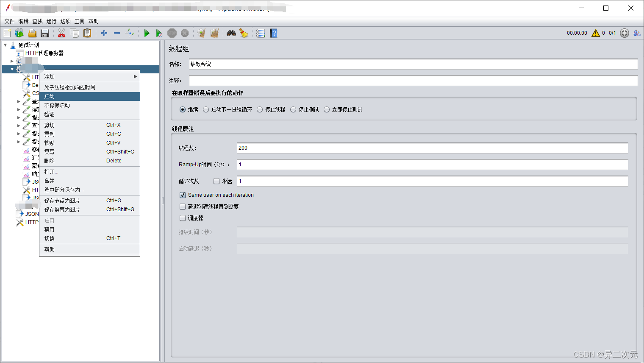Enable the 调度器 checkbox
This screenshot has width=644, height=363.
(183, 218)
